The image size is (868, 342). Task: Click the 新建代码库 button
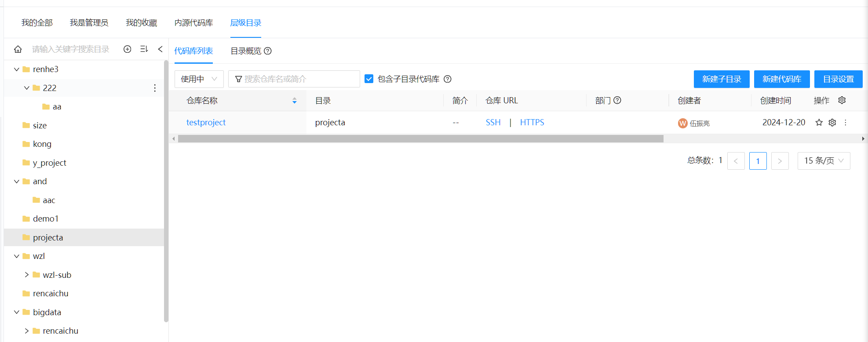pos(781,79)
